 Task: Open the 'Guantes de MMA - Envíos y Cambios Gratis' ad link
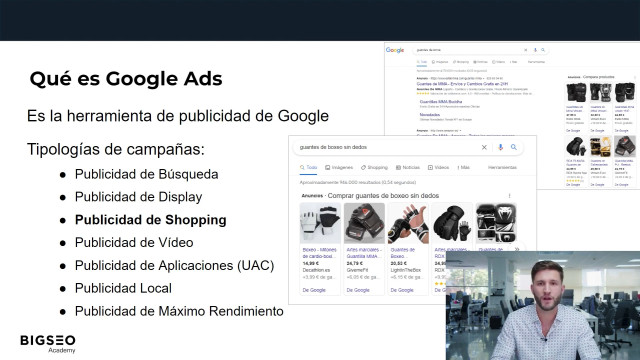coord(462,84)
